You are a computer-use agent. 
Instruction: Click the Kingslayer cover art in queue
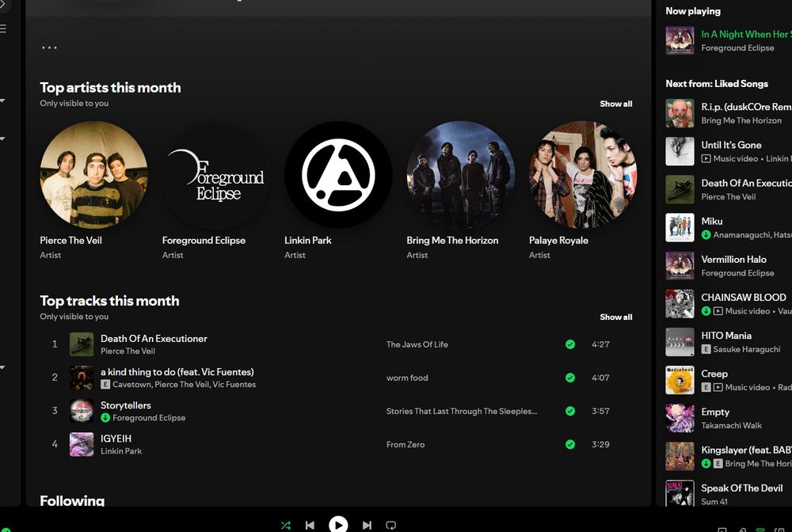(680, 456)
